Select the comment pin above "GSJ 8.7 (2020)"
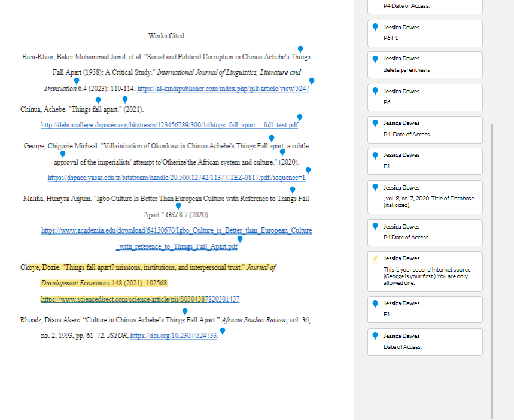This screenshot has width=514, height=420. click(178, 206)
